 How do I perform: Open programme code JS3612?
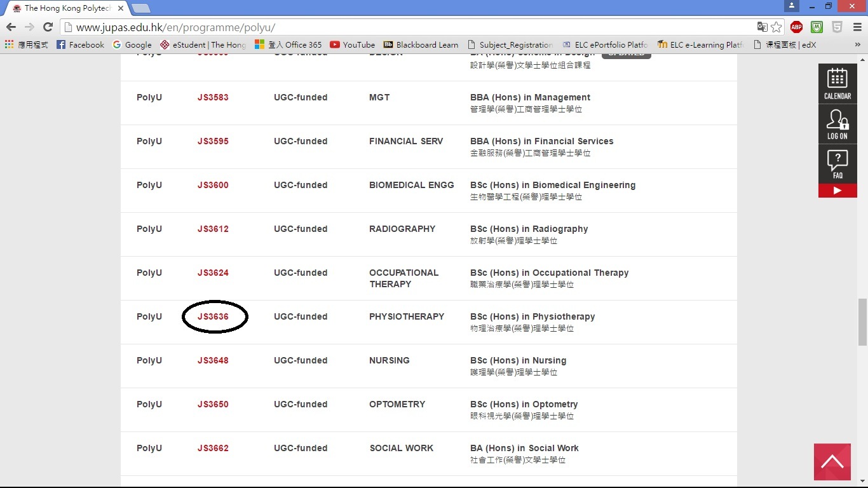213,229
